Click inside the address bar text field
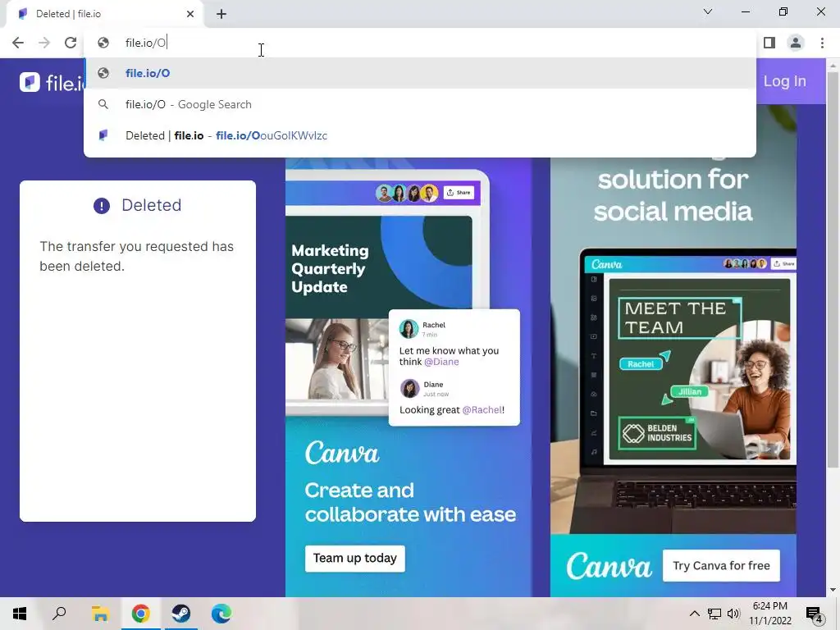The width and height of the screenshot is (840, 630). 420,43
